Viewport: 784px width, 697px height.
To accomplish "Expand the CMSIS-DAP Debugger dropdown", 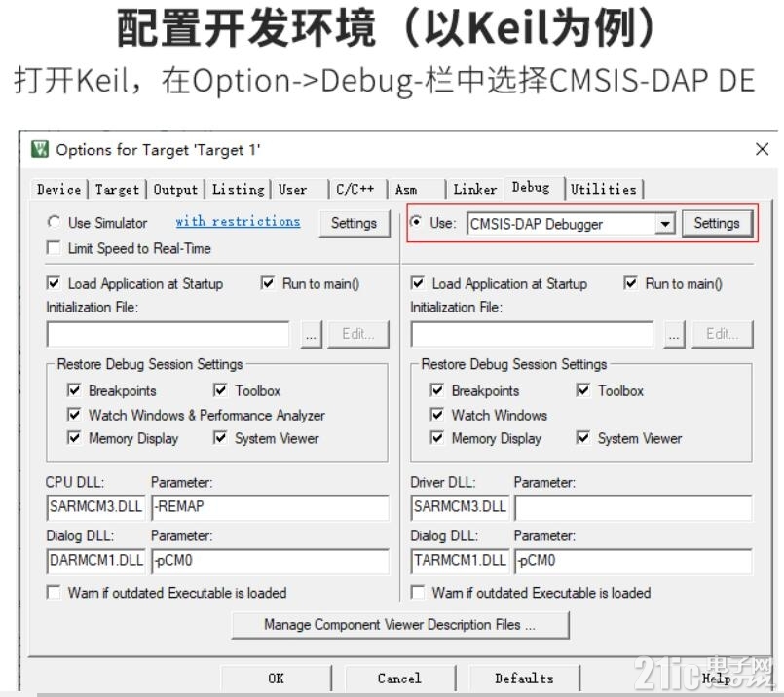I will (665, 224).
